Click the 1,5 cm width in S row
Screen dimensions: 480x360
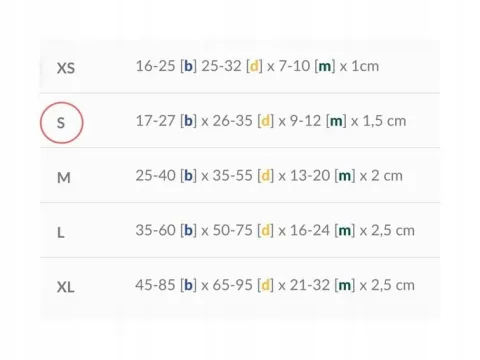coord(384,121)
